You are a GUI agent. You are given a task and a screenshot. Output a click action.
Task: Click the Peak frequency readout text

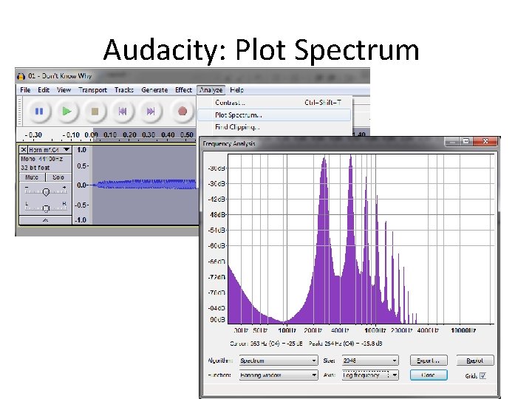[345, 344]
